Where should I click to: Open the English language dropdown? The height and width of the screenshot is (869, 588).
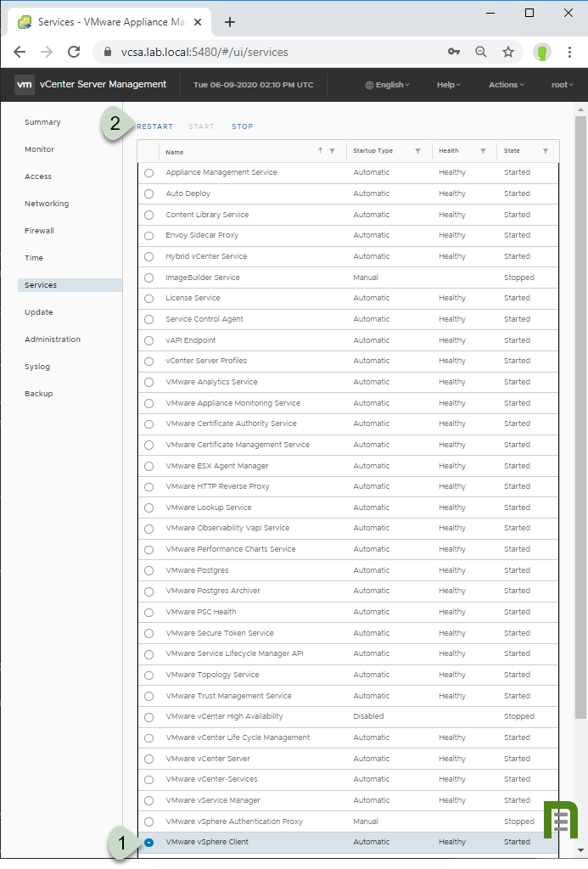[388, 85]
